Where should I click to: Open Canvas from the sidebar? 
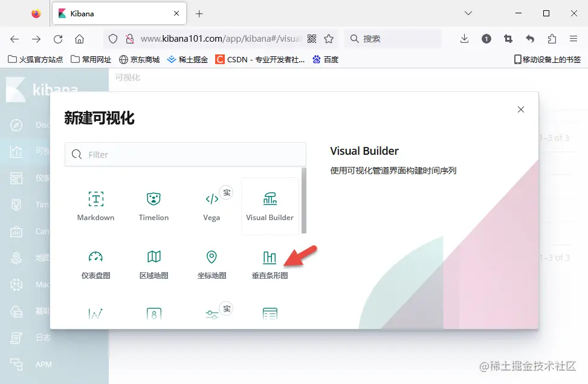coord(16,231)
